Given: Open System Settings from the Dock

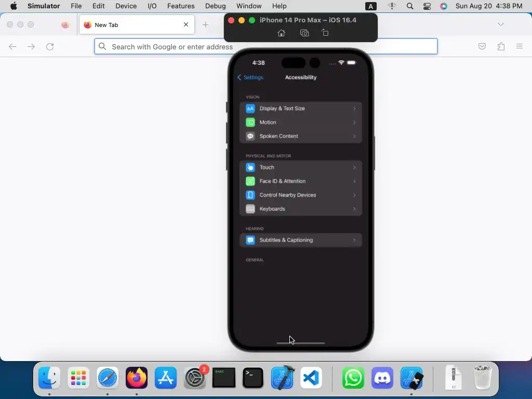Looking at the screenshot, I should tap(195, 378).
